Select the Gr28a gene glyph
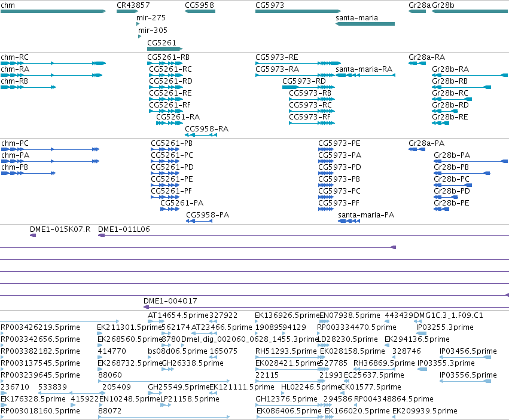 (417, 11)
